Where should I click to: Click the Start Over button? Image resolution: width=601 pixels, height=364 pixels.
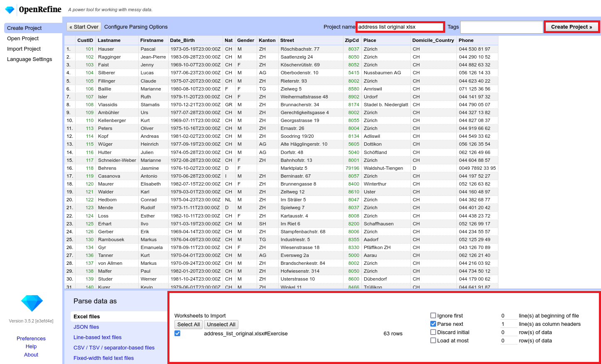pos(84,27)
